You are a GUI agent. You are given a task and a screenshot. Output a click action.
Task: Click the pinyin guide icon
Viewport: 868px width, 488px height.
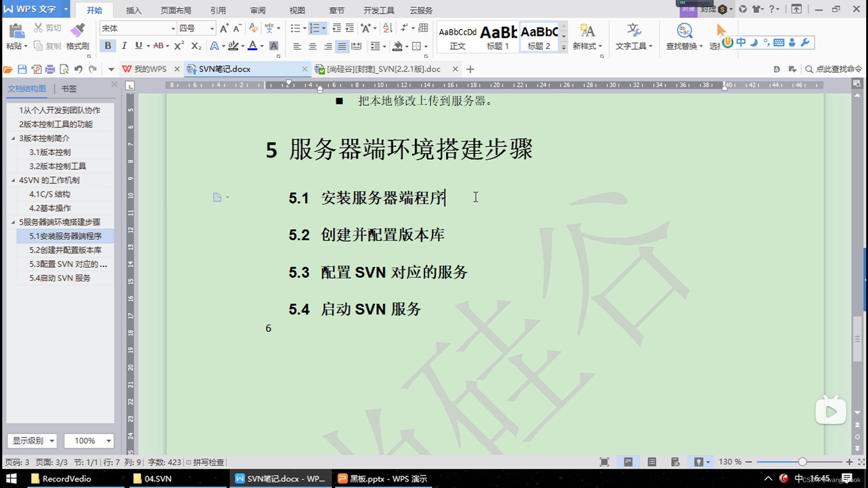click(x=269, y=28)
